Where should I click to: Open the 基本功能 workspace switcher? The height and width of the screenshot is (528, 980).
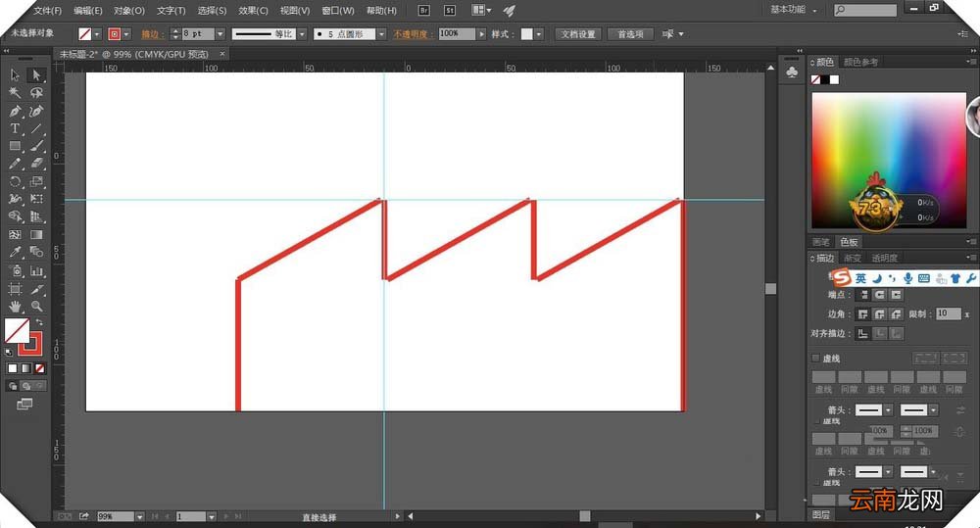point(793,10)
